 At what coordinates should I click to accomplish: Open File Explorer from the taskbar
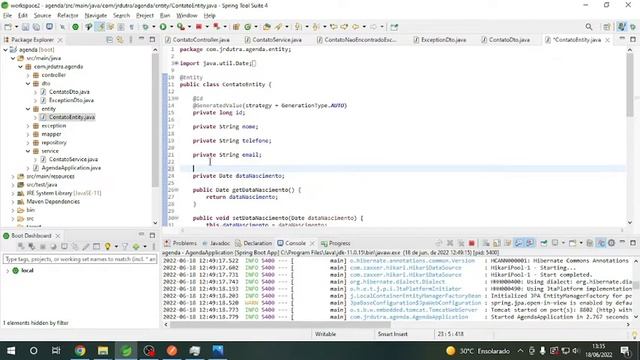[103, 351]
